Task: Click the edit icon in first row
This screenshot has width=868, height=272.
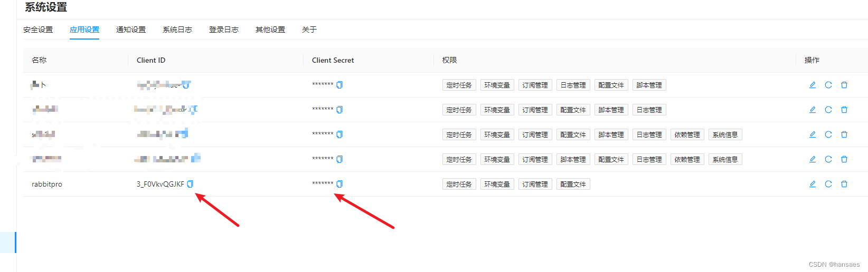Action: [813, 85]
